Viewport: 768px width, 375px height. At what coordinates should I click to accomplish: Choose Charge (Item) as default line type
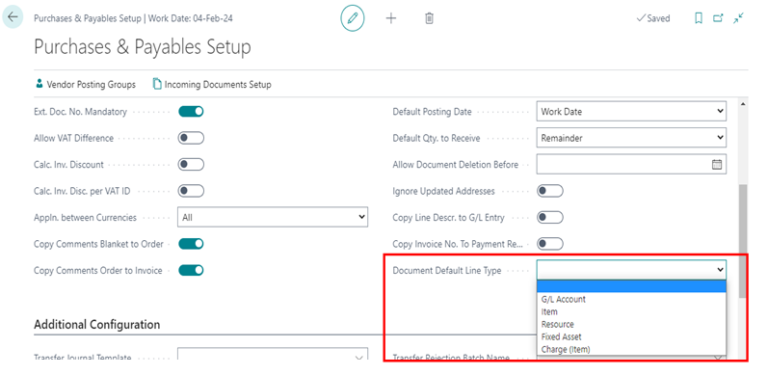coord(631,349)
